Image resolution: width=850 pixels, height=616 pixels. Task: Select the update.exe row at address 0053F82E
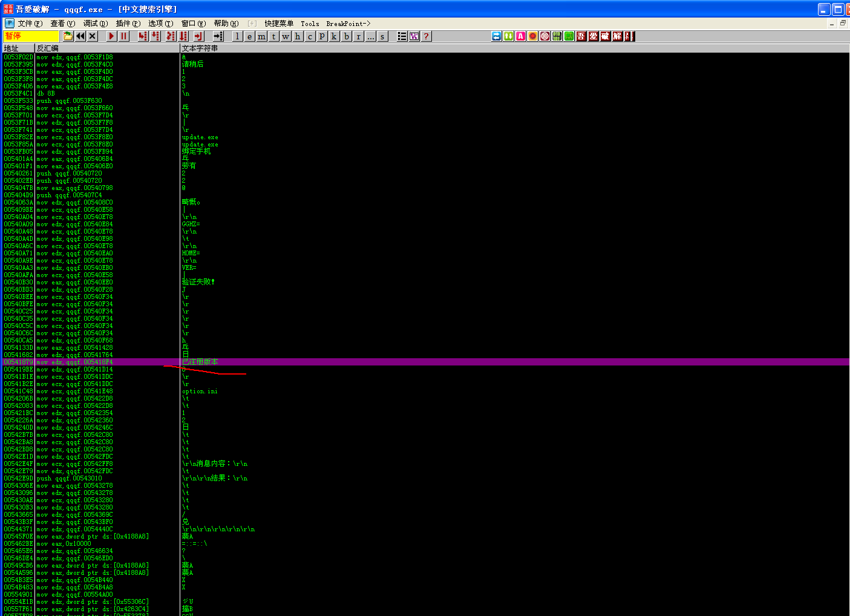(x=425, y=137)
